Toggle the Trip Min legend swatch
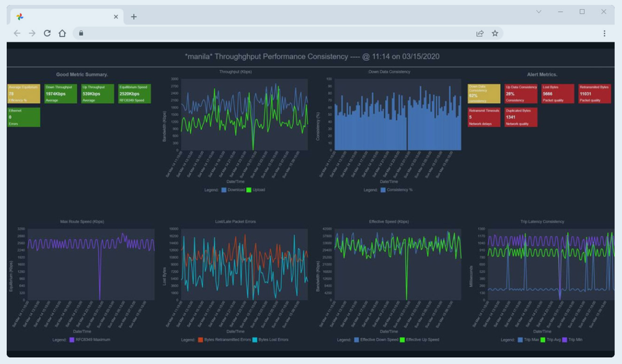The height and width of the screenshot is (364, 622). (565, 339)
